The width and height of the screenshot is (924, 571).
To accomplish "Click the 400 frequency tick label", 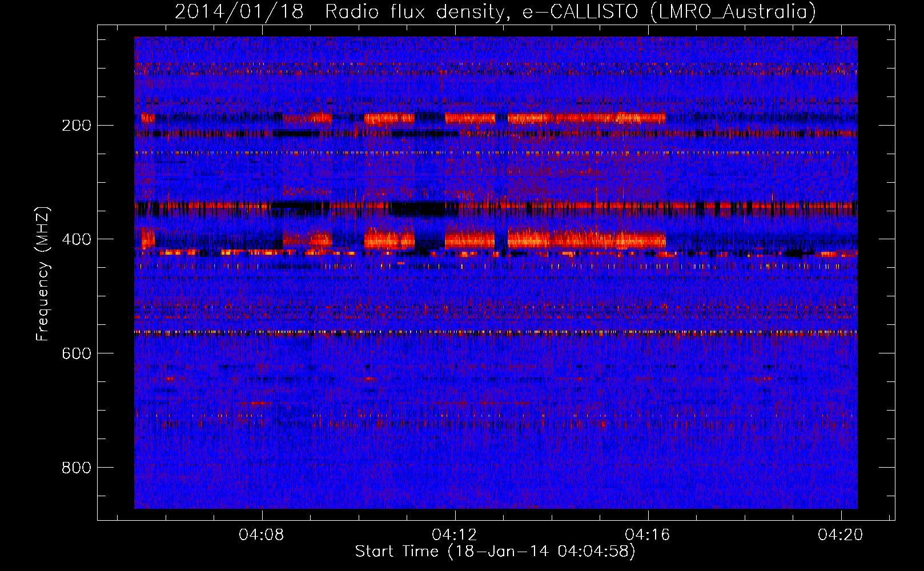I will click(77, 239).
